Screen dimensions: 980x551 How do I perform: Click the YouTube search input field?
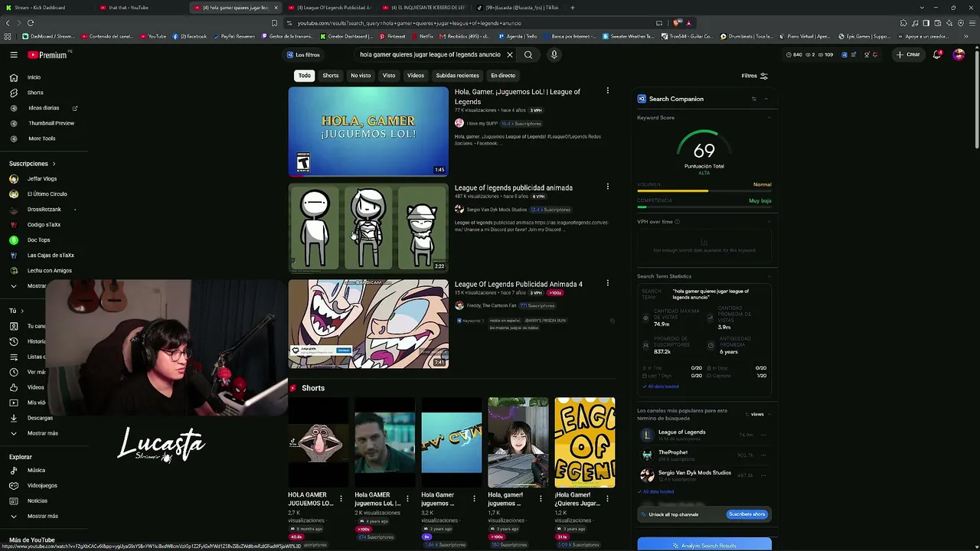(429, 55)
